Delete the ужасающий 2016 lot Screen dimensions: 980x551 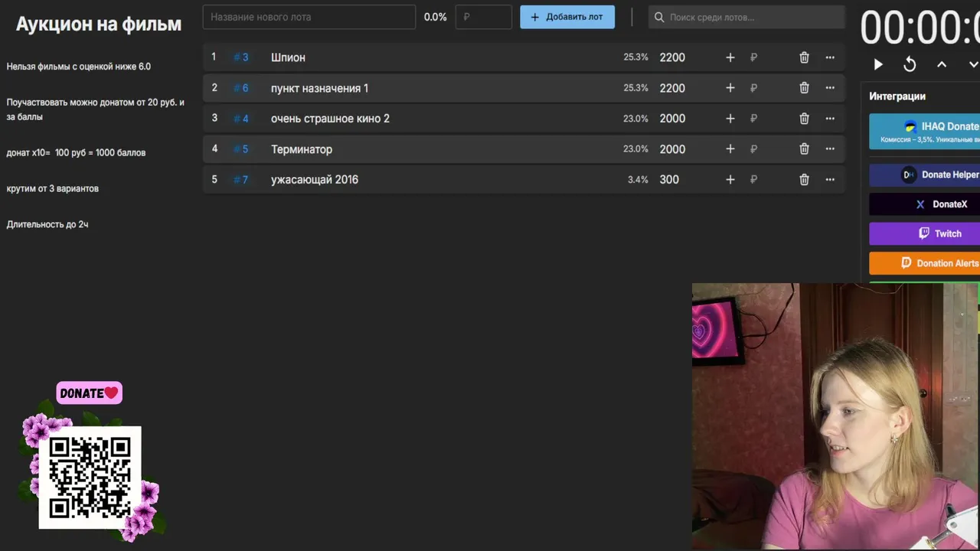pos(804,180)
